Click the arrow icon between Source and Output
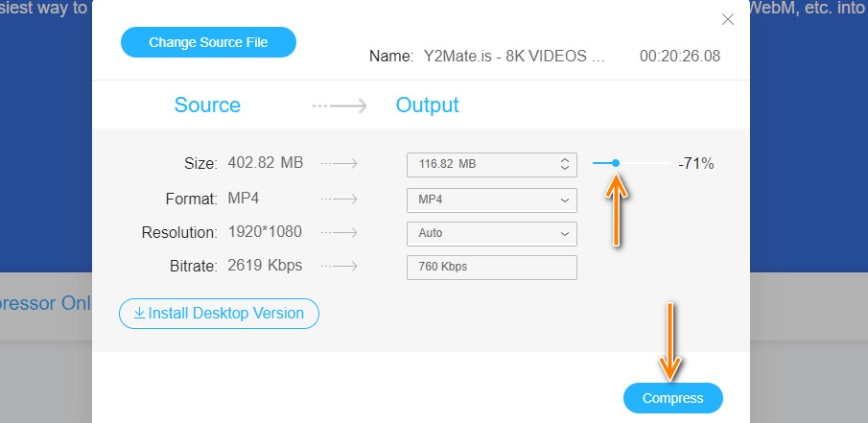 tap(340, 106)
